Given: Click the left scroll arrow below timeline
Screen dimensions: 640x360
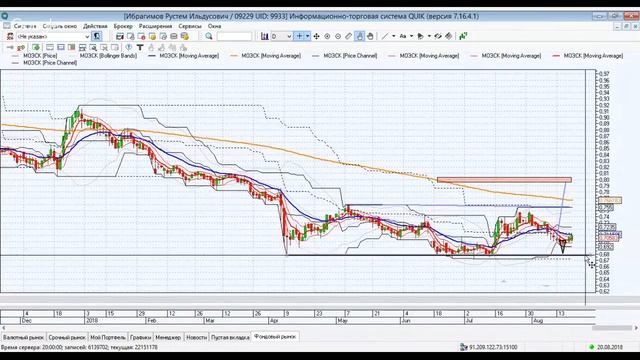Looking at the screenshot, I should click(x=3, y=328).
